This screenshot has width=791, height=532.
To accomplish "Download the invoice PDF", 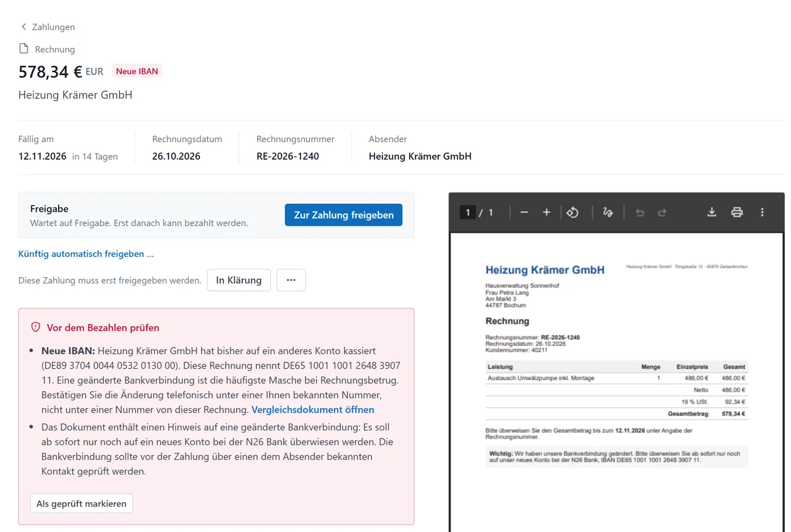I will pos(712,212).
